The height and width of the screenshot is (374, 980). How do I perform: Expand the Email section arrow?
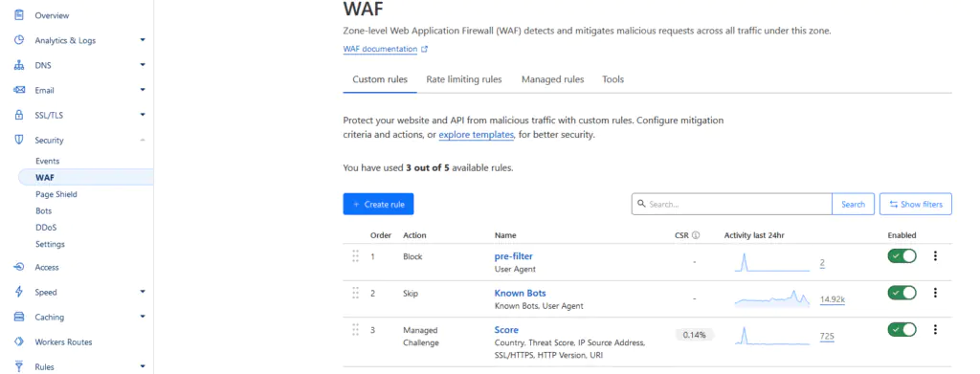pyautogui.click(x=143, y=90)
